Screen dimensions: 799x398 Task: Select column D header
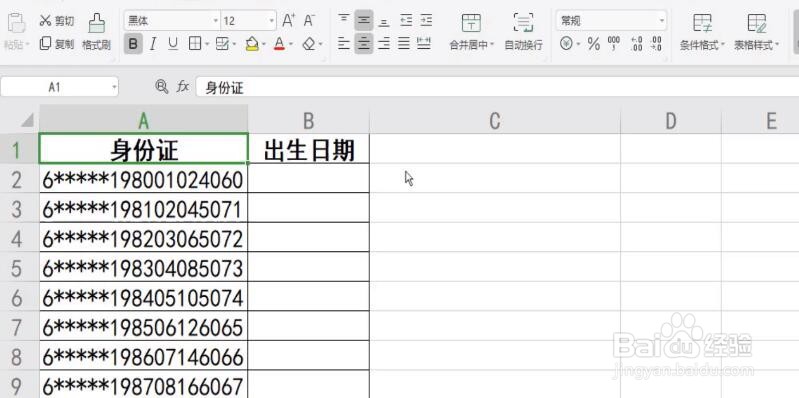671,121
